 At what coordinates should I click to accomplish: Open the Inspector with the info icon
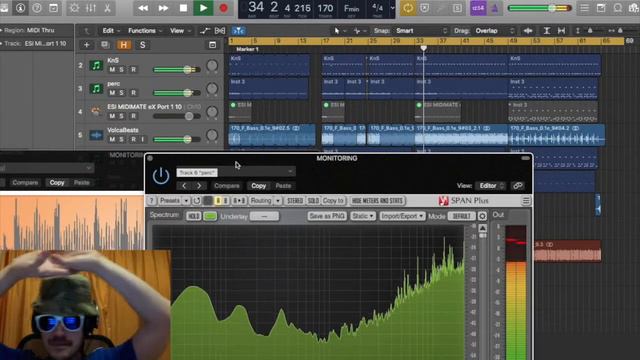[x=20, y=8]
